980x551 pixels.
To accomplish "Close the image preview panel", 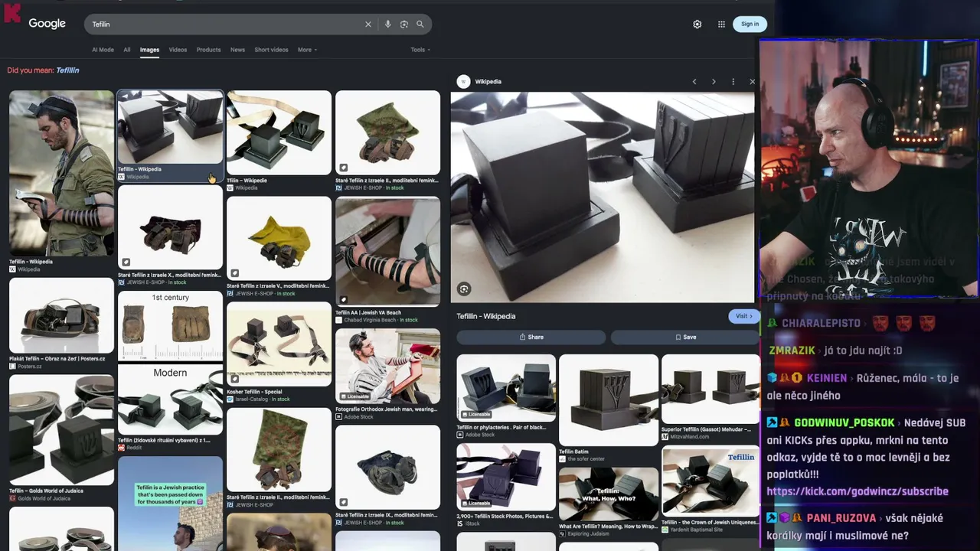I will coord(752,82).
